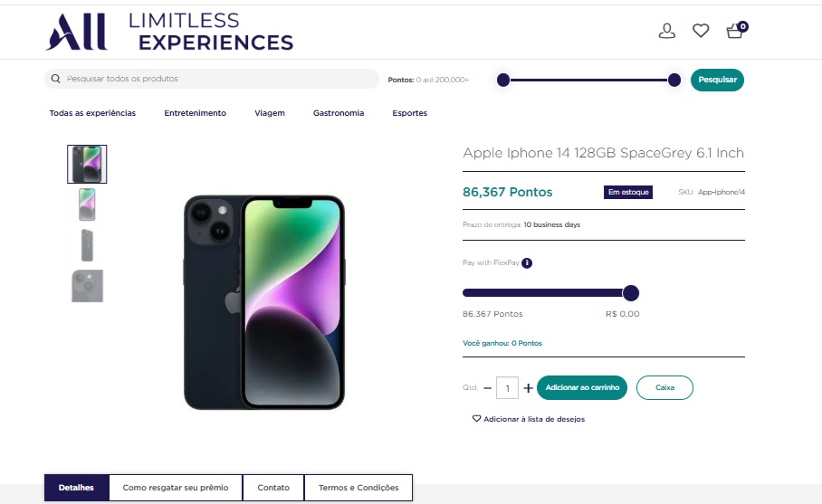Open the 'Gastronomia' menu category
Screen dimensions: 822x504
[x=339, y=113]
